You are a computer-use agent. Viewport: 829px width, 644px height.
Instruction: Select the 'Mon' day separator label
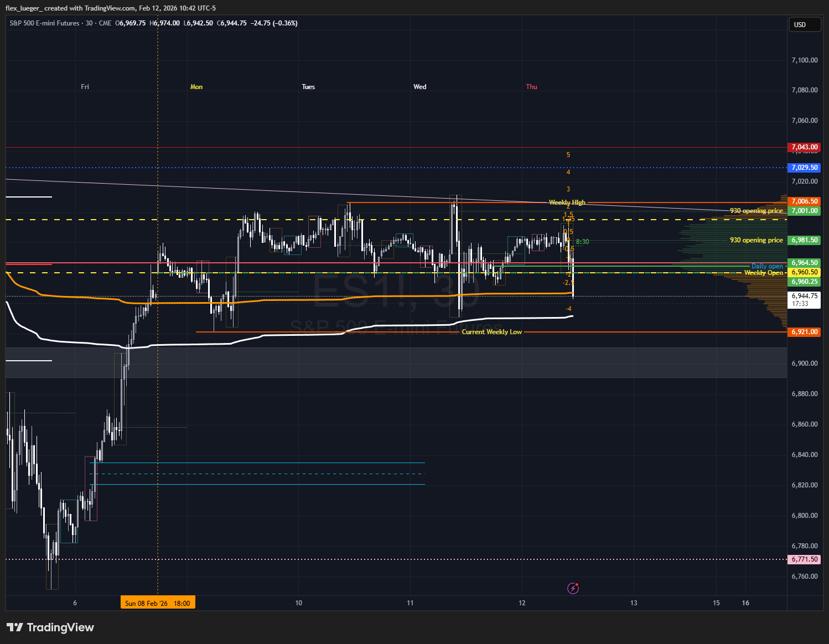(x=196, y=87)
